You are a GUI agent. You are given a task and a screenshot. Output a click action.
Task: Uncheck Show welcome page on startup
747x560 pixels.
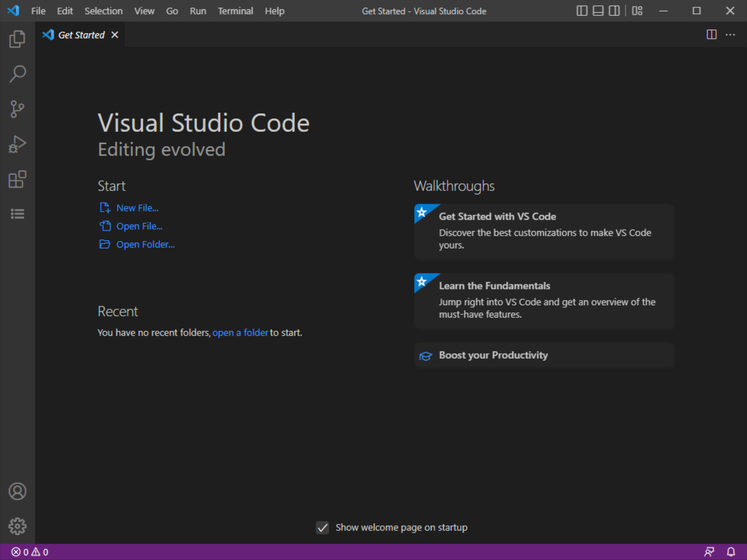coord(322,528)
